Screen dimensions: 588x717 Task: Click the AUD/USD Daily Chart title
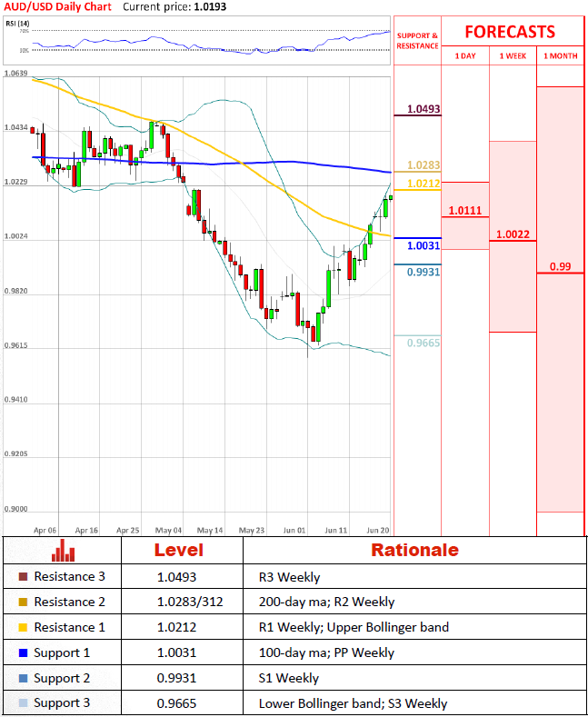point(57,6)
